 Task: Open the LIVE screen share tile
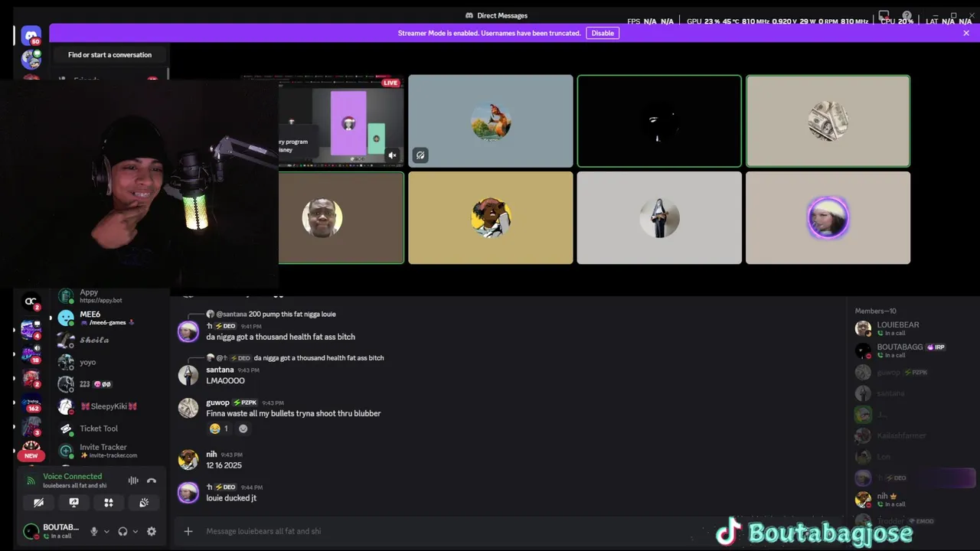(341, 121)
